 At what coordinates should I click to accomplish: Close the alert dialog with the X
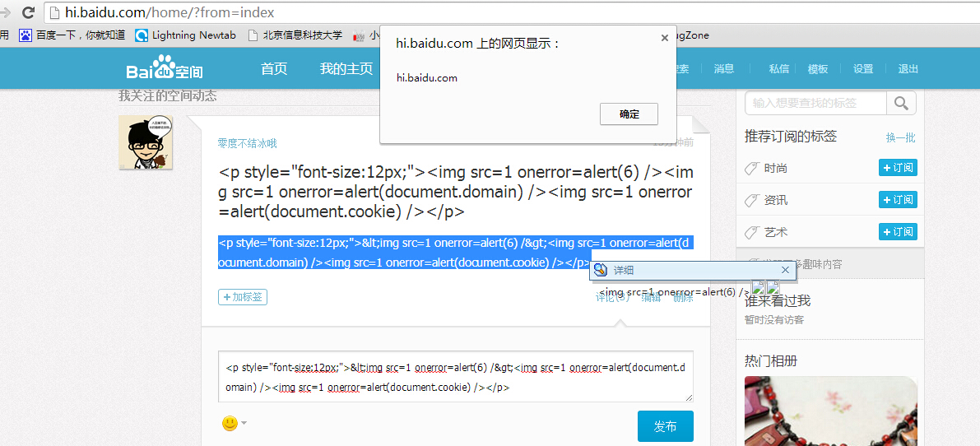pos(664,38)
